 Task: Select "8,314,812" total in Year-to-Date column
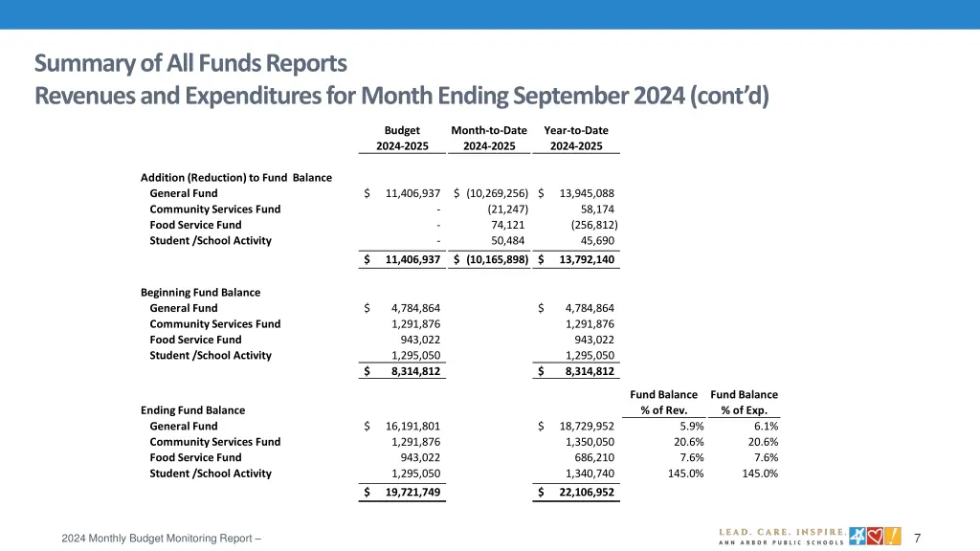pos(590,371)
